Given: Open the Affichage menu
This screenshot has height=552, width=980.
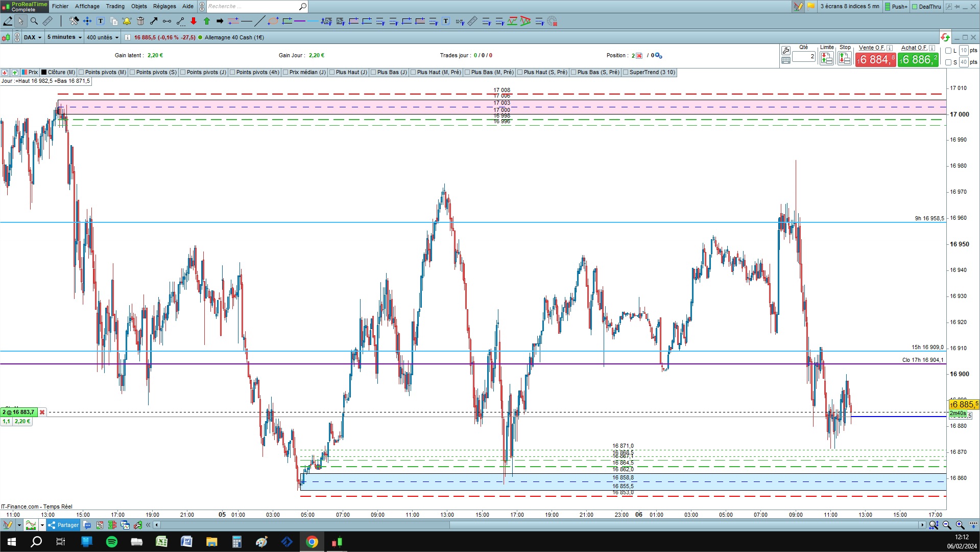Looking at the screenshot, I should (87, 7).
